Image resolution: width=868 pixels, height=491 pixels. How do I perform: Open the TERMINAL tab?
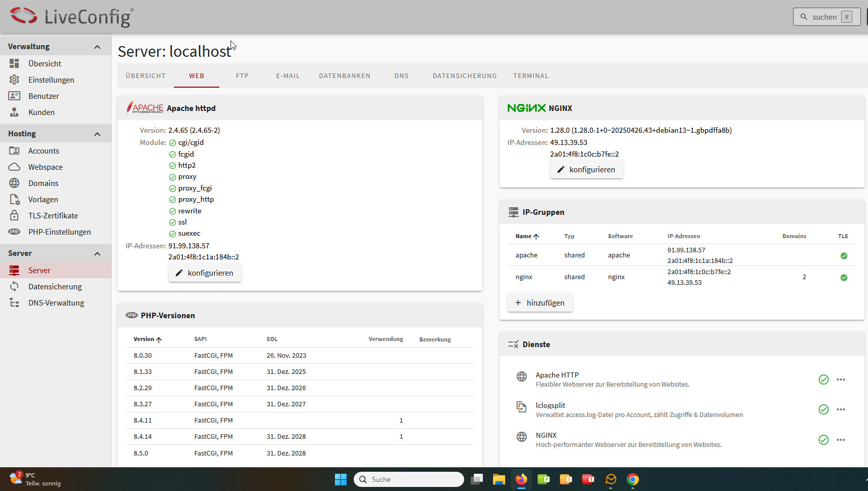pyautogui.click(x=531, y=76)
